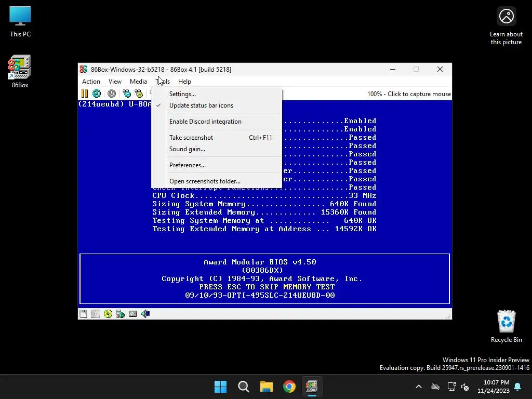This screenshot has height=399, width=532.
Task: Close the 86Box window
Action: [x=440, y=69]
